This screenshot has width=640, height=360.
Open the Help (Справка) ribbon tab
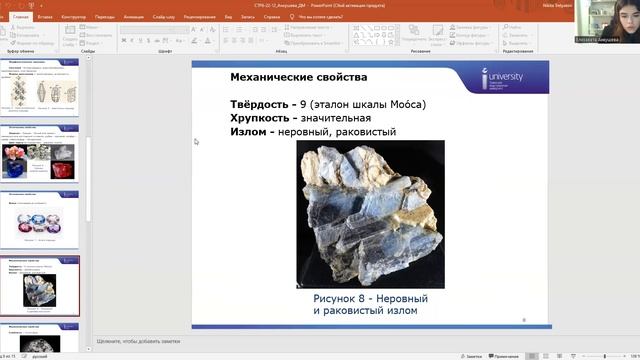click(x=272, y=17)
